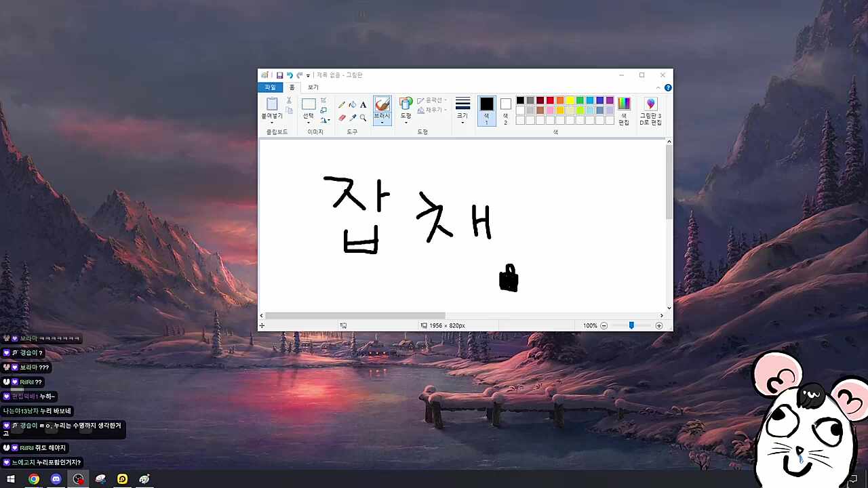Click the clipboard Paste icon (붙여넣기)

272,104
